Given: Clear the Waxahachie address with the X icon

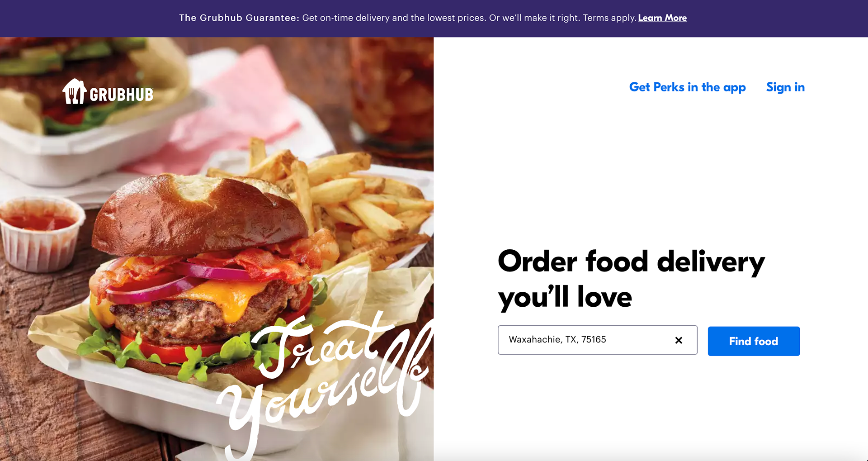Looking at the screenshot, I should (x=679, y=340).
